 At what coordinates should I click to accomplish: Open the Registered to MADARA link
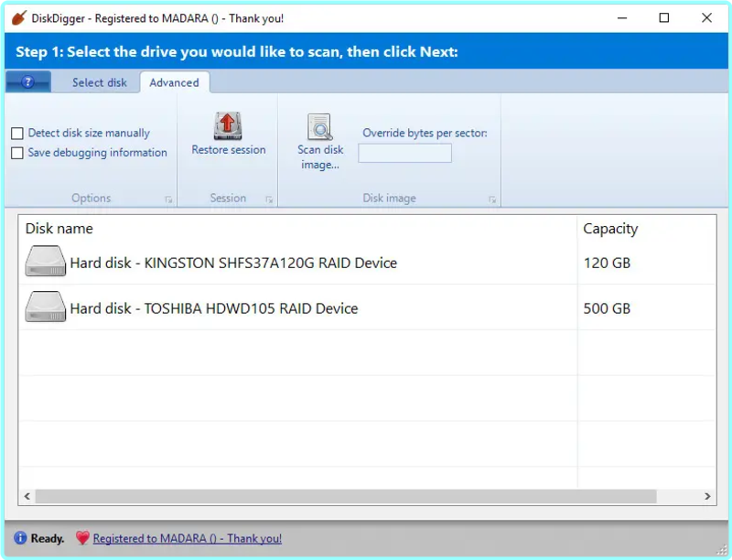[x=188, y=538]
